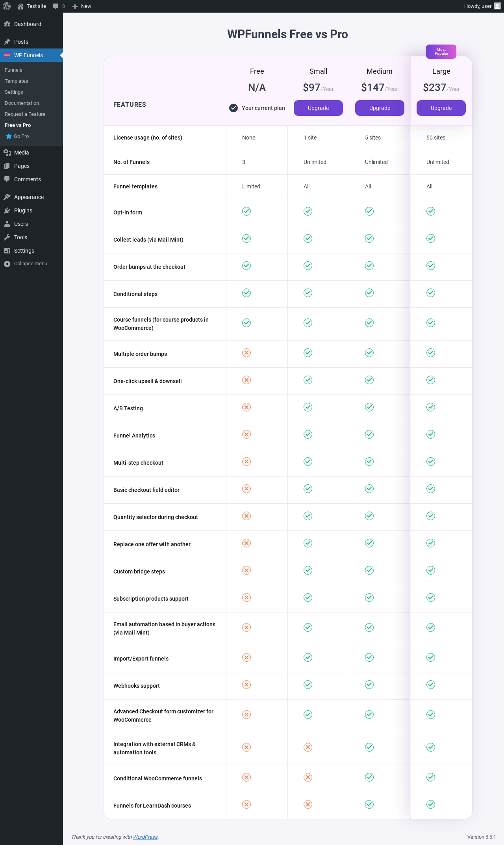
Task: Click Upgrade under the Small plan
Action: click(x=318, y=108)
